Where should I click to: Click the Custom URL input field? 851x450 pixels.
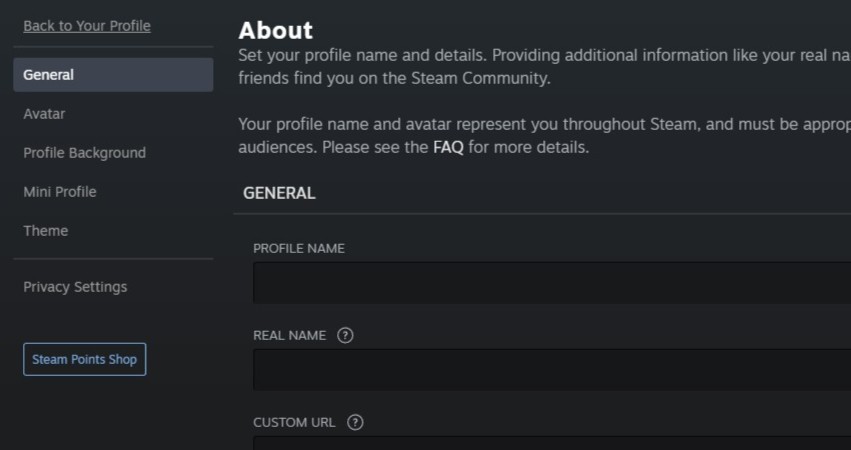[x=550, y=443]
